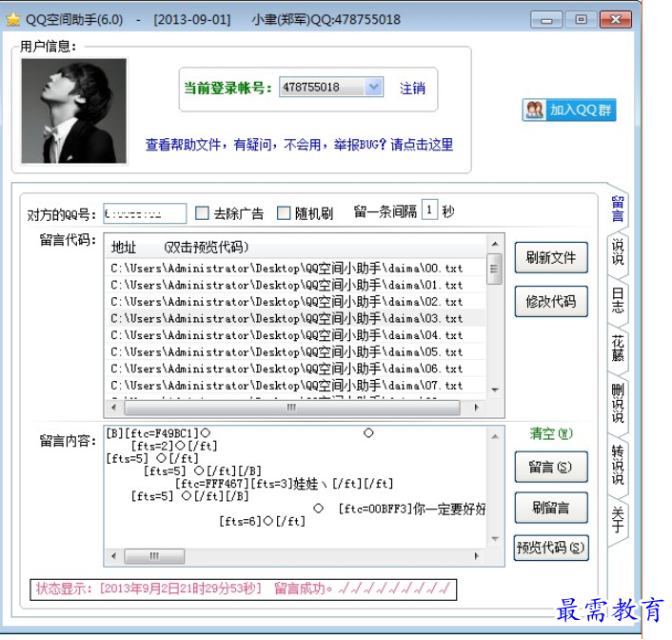The height and width of the screenshot is (640, 672).
Task: Click the people icon on the join QQ group button
Action: pos(534,110)
